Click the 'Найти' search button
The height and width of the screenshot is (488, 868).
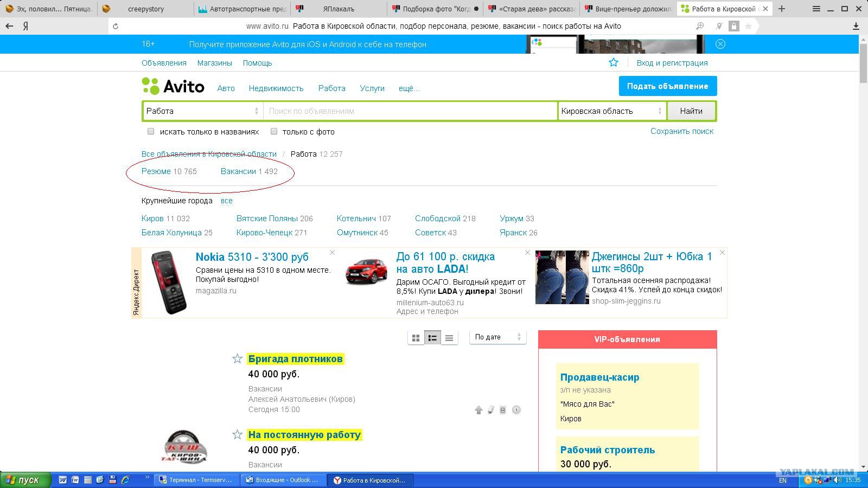tap(691, 111)
